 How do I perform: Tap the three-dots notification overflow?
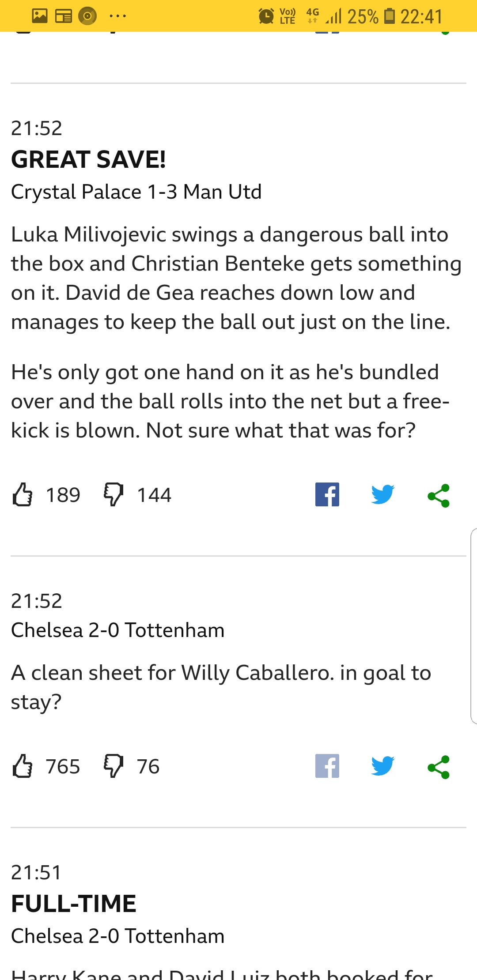tap(117, 16)
